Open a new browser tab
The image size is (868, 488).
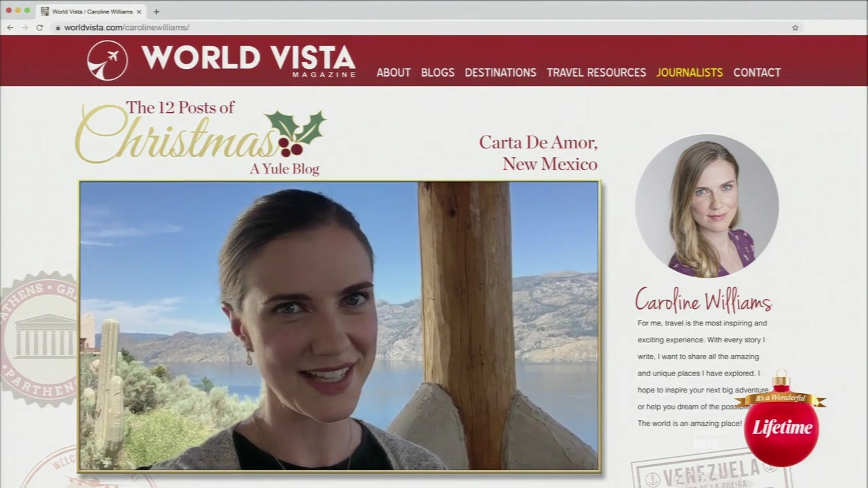coord(156,12)
